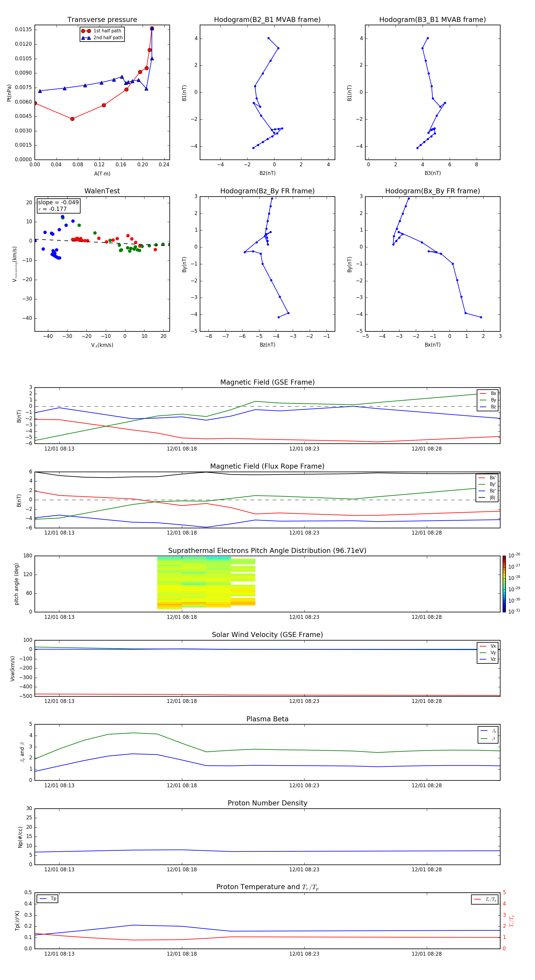The image size is (535, 980).
Task: Click the 'Solar Wind Velocity (GSE Frame)' title
Action: (x=267, y=635)
